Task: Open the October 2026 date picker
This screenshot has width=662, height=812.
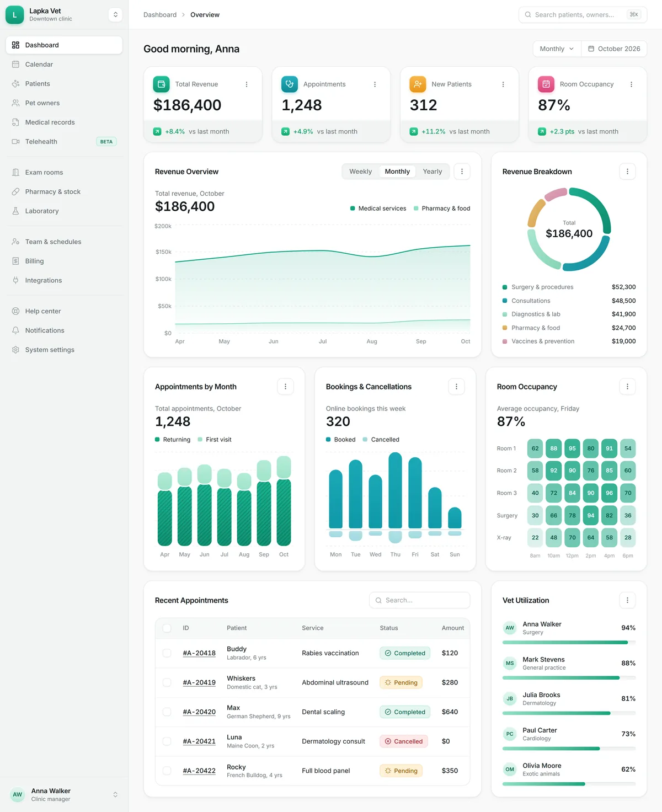Action: (x=614, y=49)
